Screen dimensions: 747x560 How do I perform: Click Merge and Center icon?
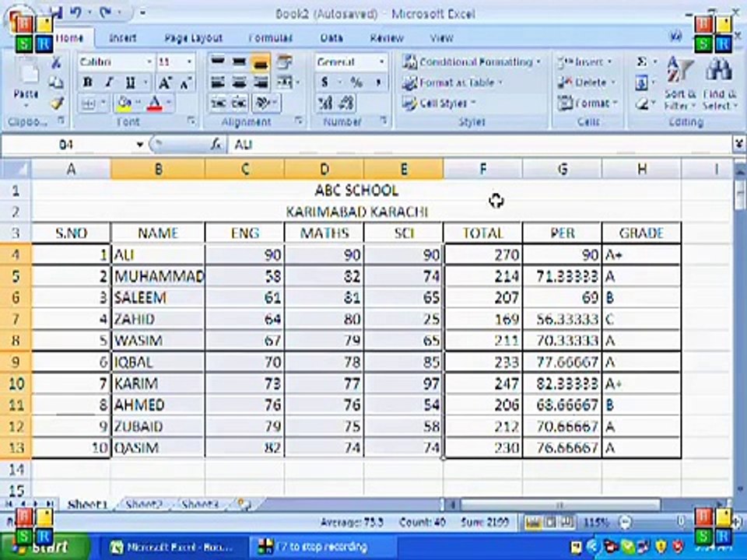(x=285, y=82)
